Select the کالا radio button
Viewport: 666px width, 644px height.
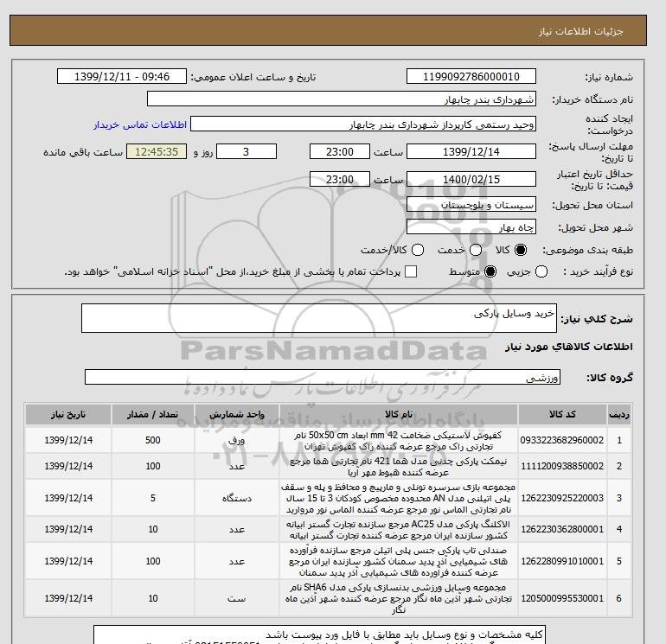click(x=521, y=250)
